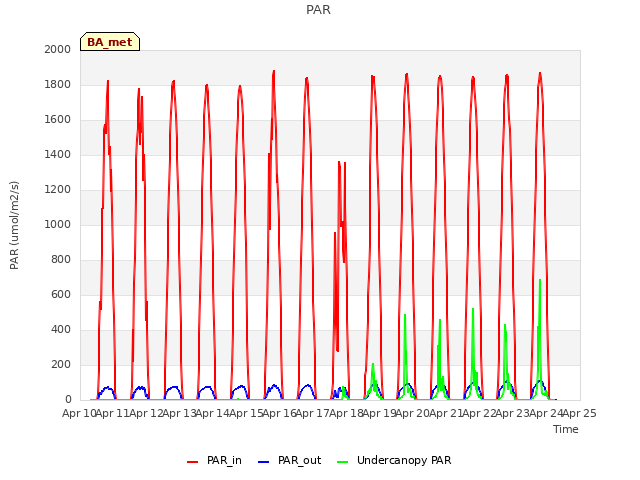Click the Apr 16 x-axis tick label
Image resolution: width=640 pixels, height=480 pixels.
coord(279,413)
